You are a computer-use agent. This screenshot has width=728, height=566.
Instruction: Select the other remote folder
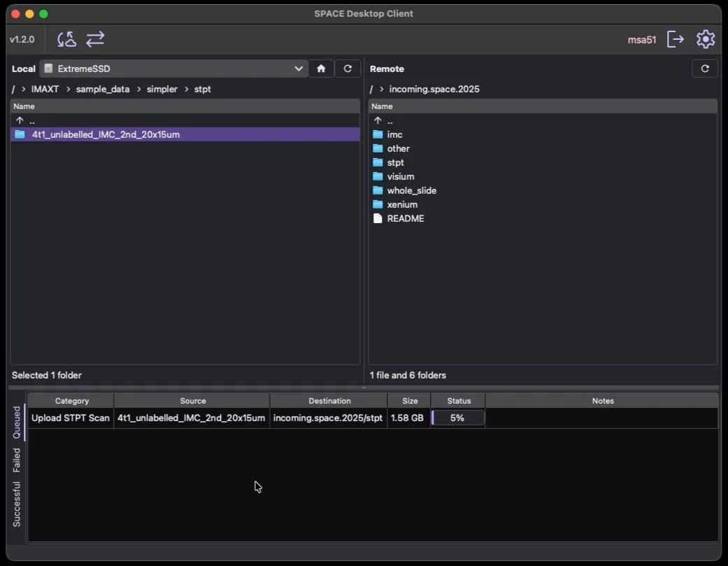(543, 148)
